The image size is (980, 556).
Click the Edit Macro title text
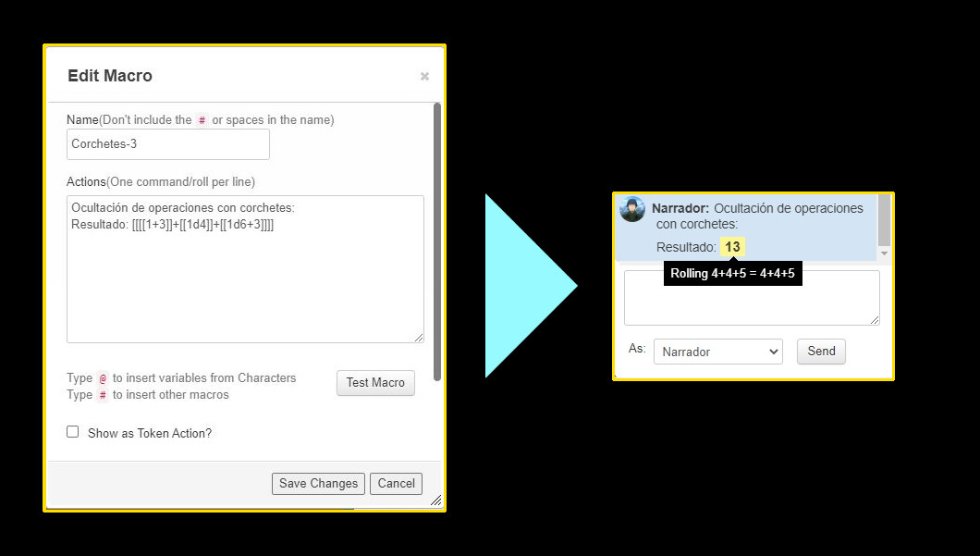pos(110,76)
